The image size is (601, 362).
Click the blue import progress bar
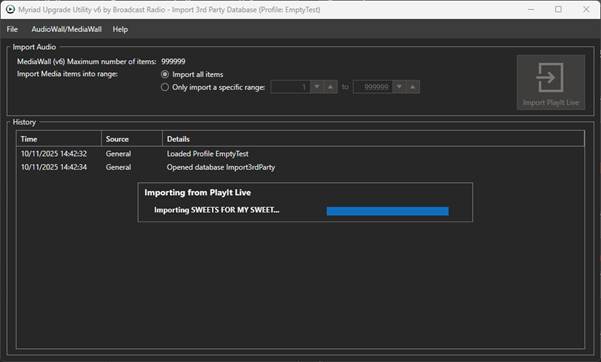(388, 211)
